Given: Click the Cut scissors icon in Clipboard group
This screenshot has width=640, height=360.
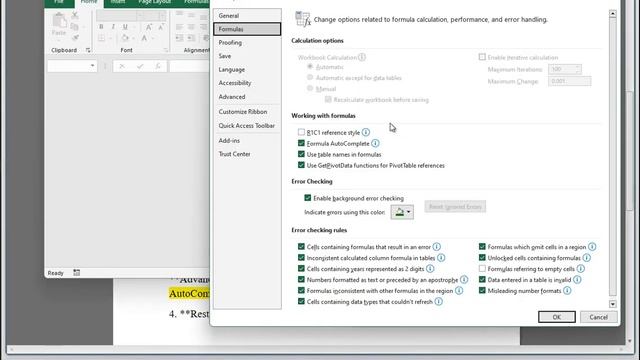Looking at the screenshot, I should coord(75,16).
